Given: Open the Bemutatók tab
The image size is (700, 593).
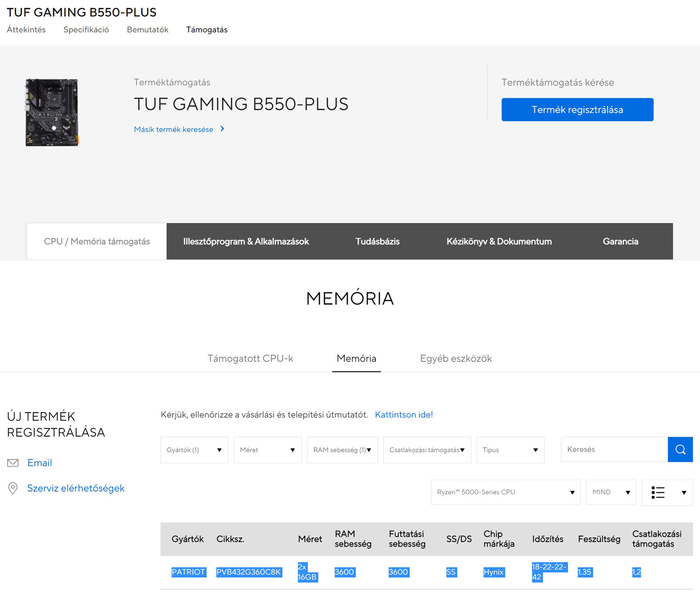Looking at the screenshot, I should coord(148,29).
